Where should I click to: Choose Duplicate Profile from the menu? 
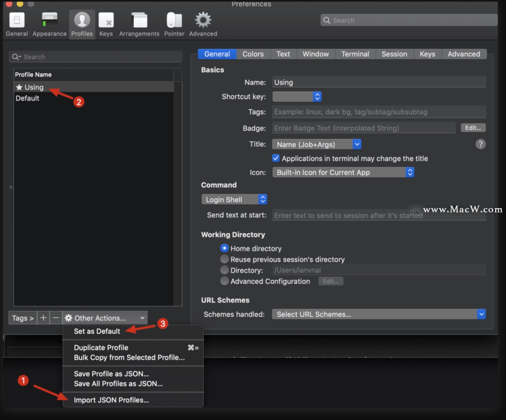pyautogui.click(x=101, y=347)
